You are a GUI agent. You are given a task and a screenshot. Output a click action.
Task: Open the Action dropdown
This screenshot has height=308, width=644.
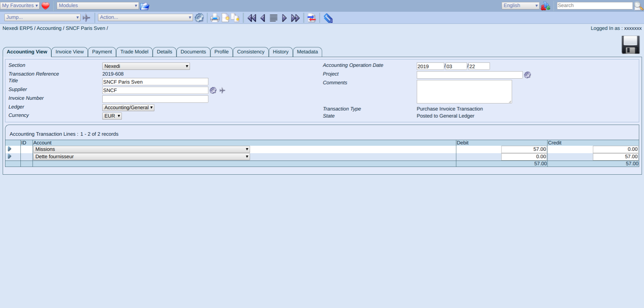[145, 17]
